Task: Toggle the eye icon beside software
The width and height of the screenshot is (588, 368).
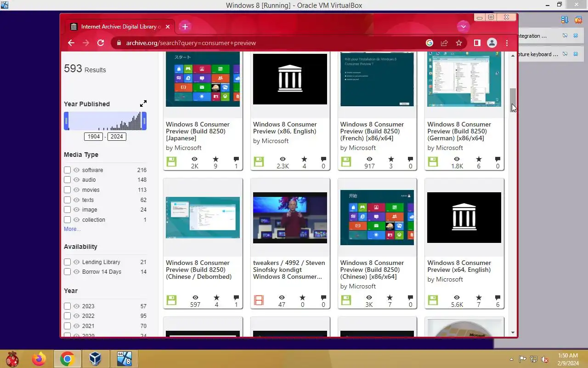Action: click(x=76, y=170)
